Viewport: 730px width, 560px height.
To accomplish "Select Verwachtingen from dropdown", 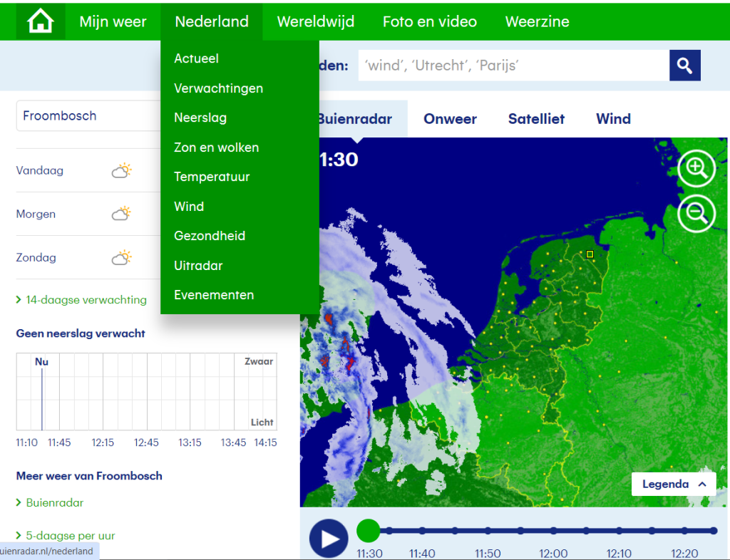I will (x=218, y=88).
